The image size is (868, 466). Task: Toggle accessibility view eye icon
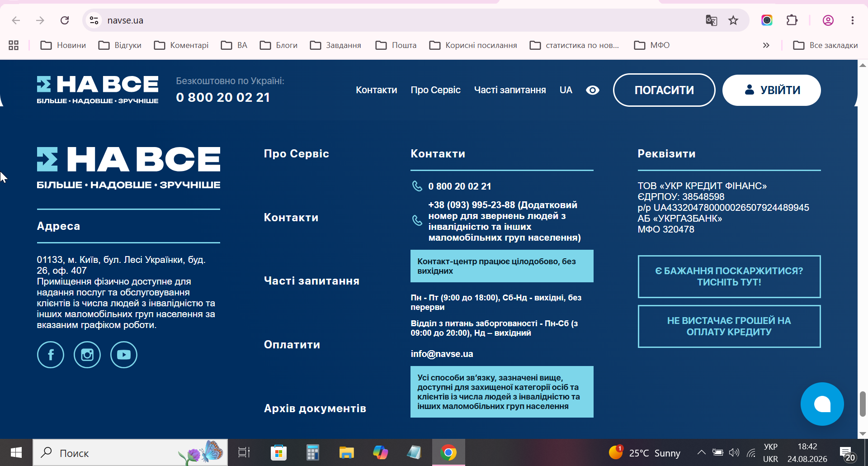click(x=593, y=90)
